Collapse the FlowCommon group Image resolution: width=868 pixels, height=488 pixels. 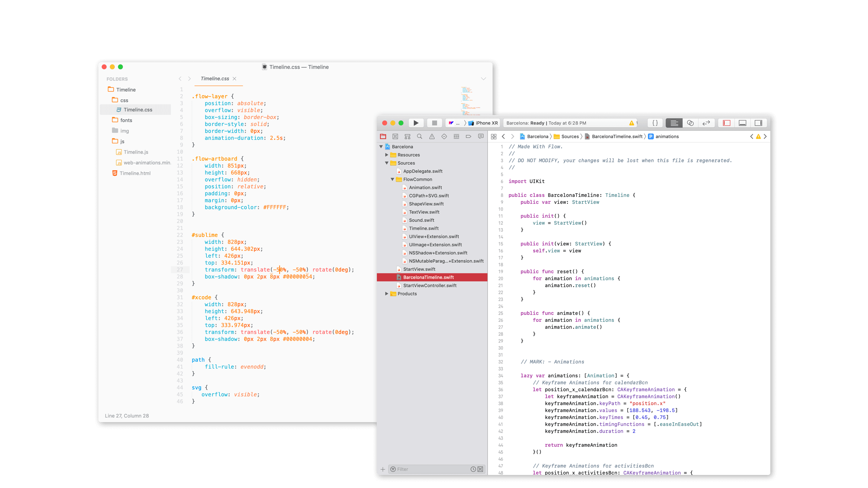pos(392,179)
